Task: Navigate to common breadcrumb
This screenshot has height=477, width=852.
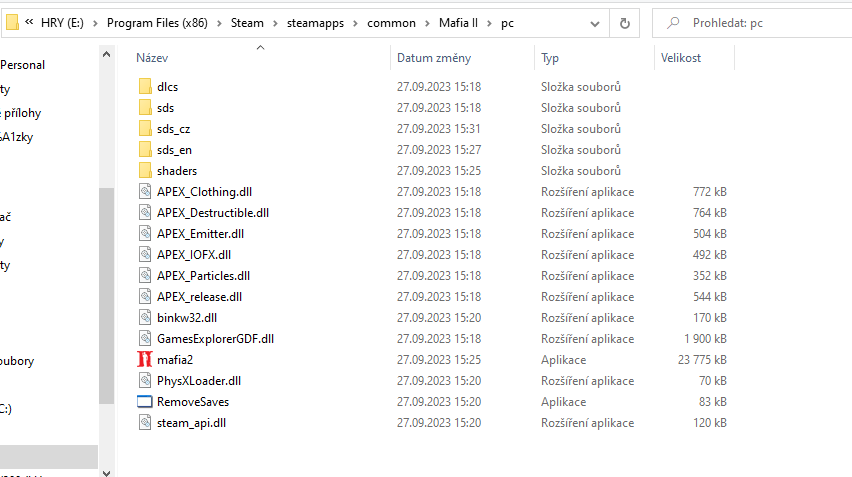Action: 391,23
